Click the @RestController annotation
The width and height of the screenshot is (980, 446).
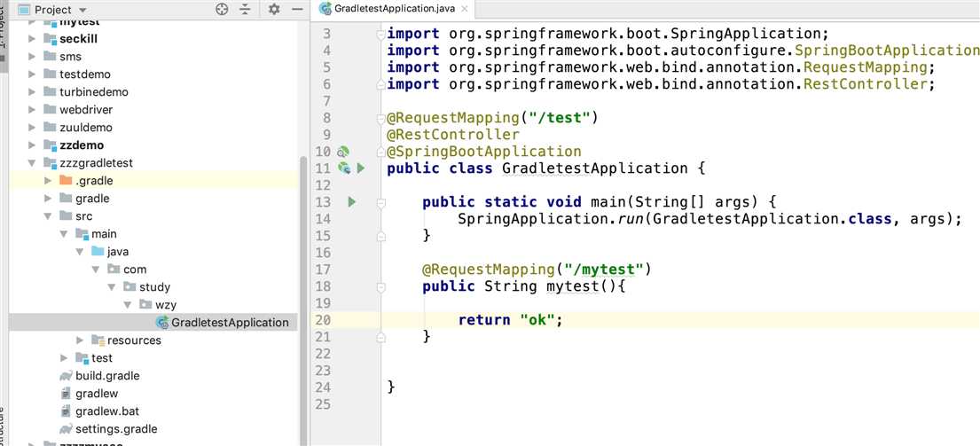(x=453, y=134)
